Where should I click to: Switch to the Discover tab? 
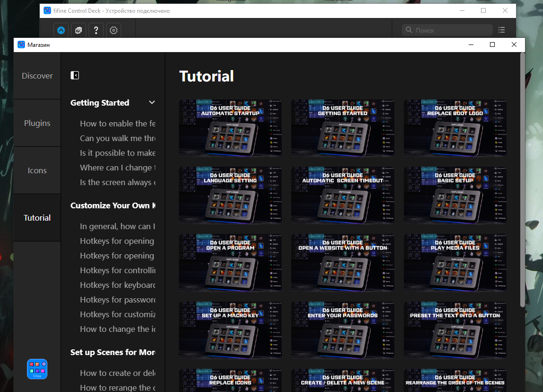[x=37, y=75]
